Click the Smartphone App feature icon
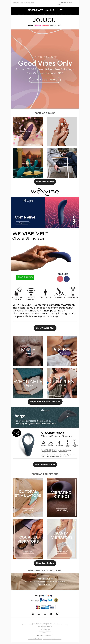 coord(73,291)
